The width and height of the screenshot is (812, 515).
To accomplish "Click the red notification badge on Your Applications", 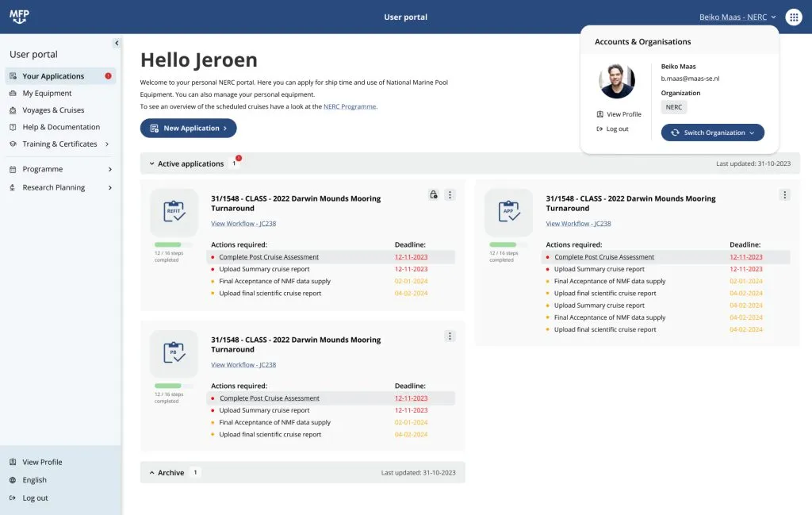I will tap(108, 76).
